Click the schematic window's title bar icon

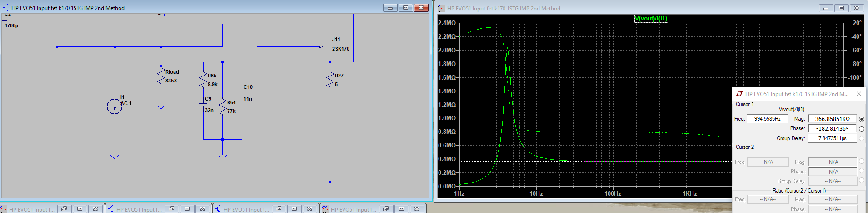click(x=5, y=8)
